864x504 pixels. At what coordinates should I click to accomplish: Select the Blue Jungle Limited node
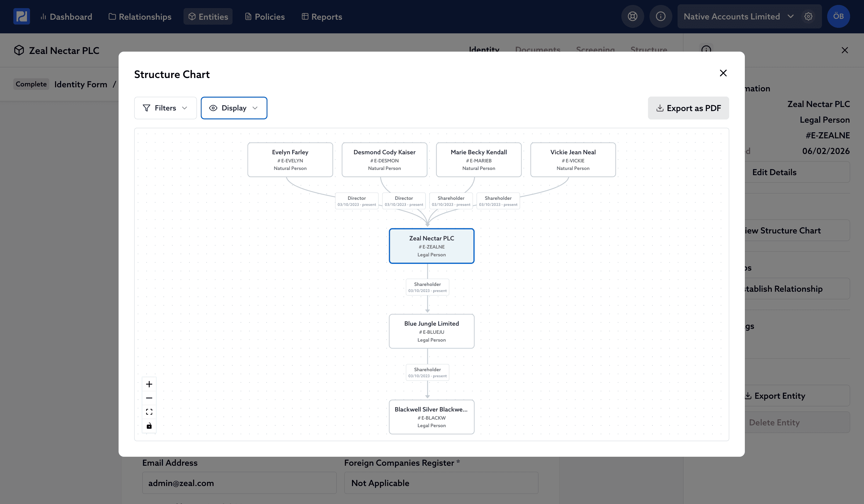tap(431, 331)
